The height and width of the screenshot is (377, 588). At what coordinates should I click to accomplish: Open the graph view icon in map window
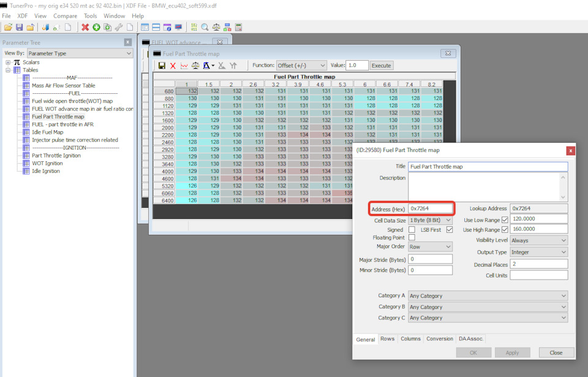click(x=184, y=66)
